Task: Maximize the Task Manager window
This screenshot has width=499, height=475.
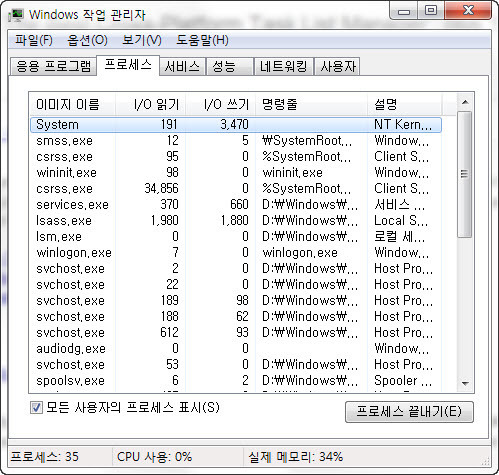Action: (x=431, y=11)
